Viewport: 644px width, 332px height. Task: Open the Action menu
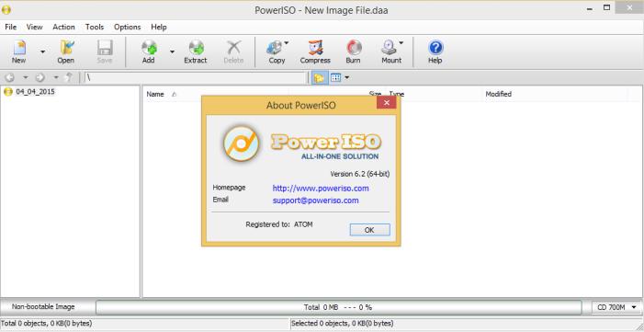click(63, 28)
